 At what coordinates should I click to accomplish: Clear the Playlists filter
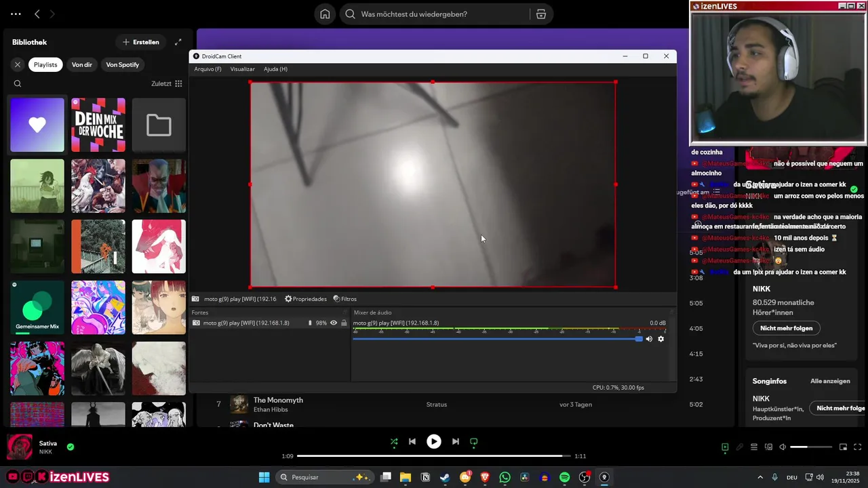pos(18,64)
